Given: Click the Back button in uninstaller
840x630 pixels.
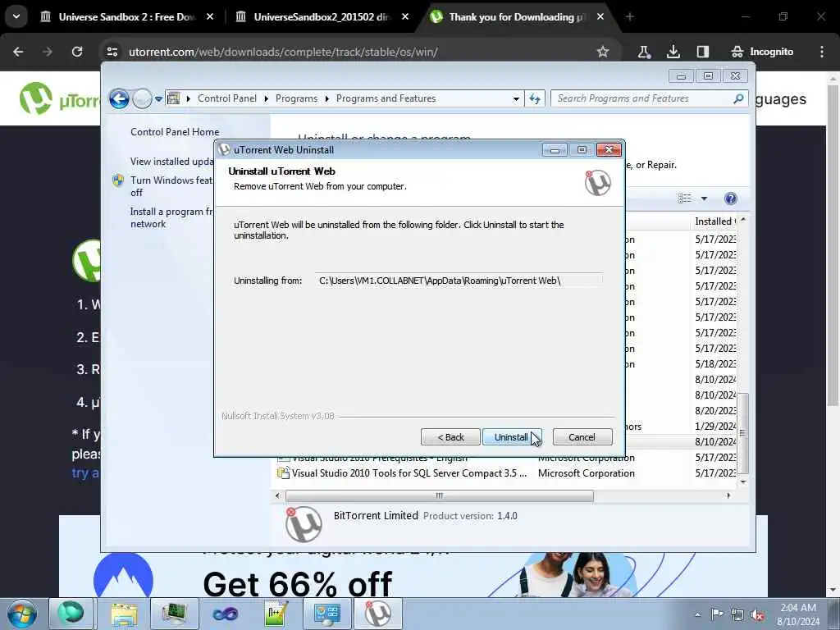Looking at the screenshot, I should pyautogui.click(x=450, y=437).
